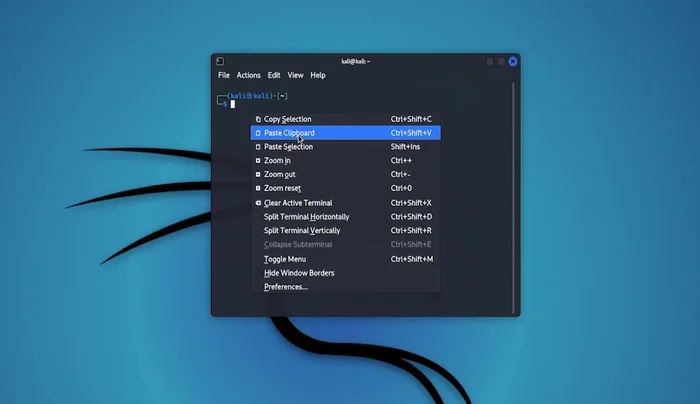Open Preferences... from the context menu
Viewport: 700px width, 404px height.
pos(346,287)
